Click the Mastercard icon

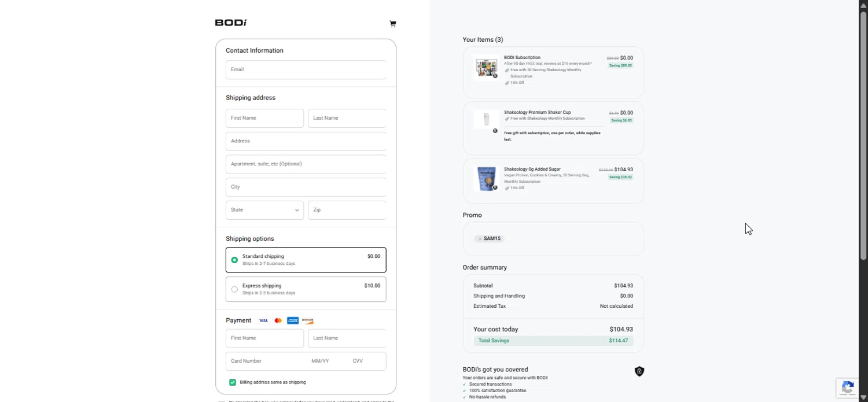[278, 320]
